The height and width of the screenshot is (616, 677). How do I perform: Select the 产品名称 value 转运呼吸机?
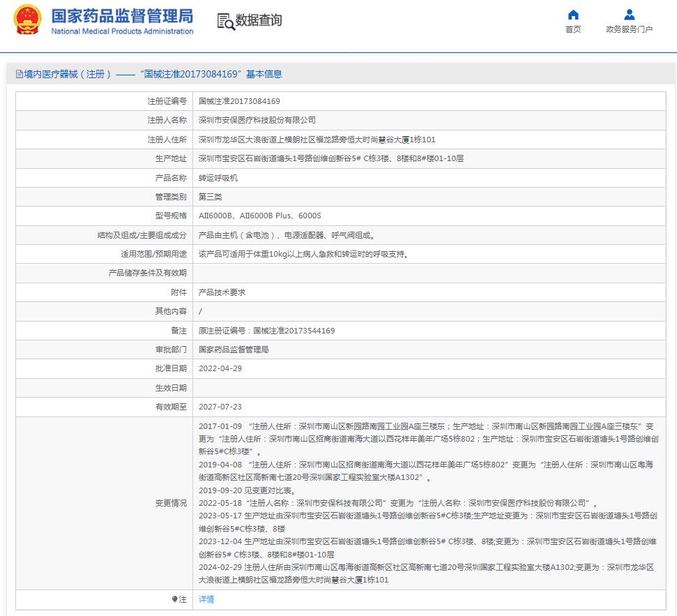tap(222, 177)
